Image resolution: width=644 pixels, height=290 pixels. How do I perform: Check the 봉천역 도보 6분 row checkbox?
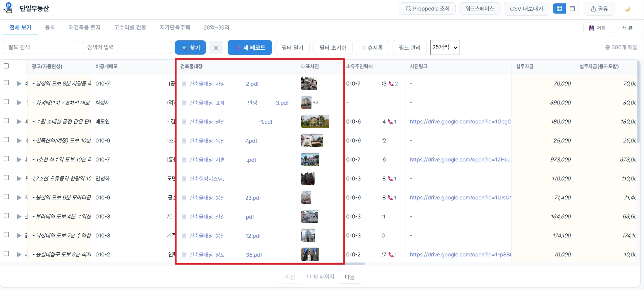pyautogui.click(x=6, y=197)
